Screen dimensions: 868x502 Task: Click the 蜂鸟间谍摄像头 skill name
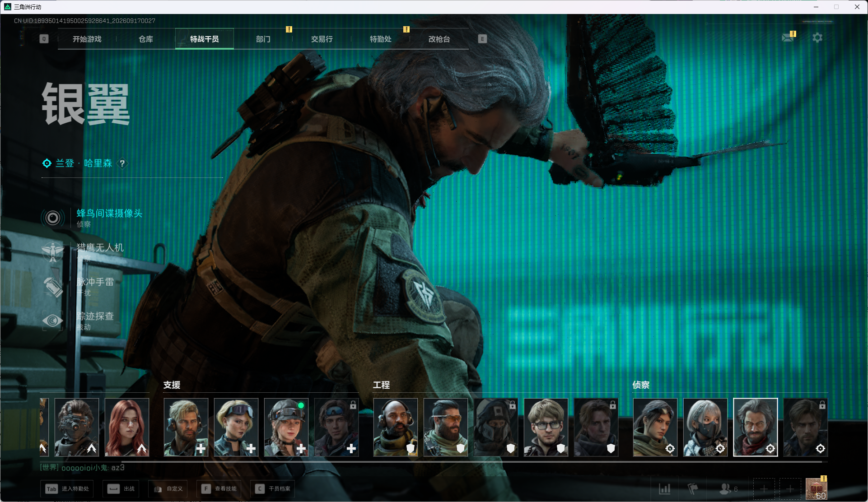109,213
